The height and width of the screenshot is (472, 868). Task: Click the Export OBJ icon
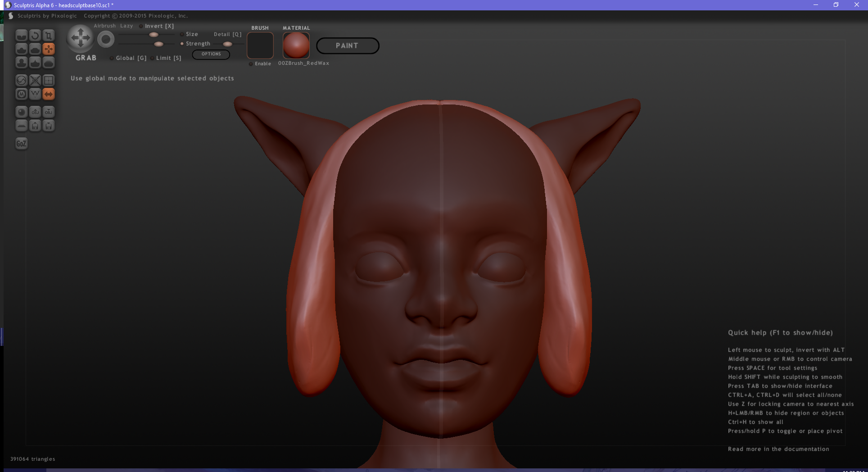click(x=49, y=112)
